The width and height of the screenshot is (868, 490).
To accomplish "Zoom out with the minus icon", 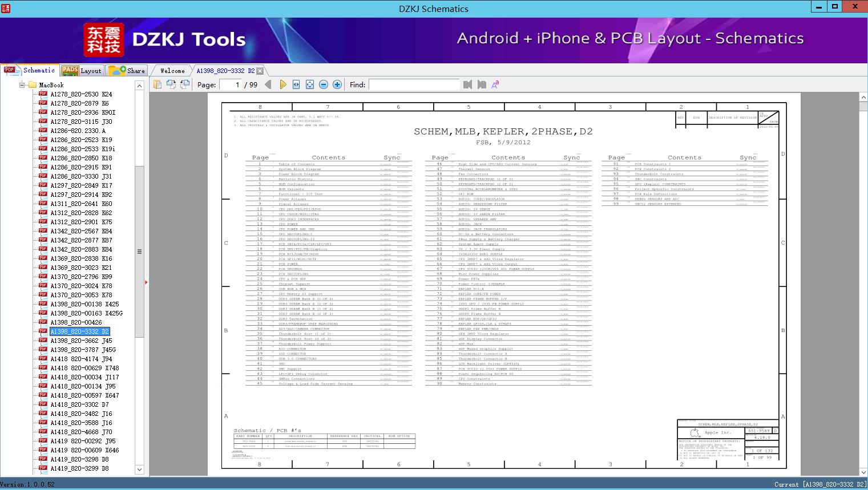I will 324,84.
